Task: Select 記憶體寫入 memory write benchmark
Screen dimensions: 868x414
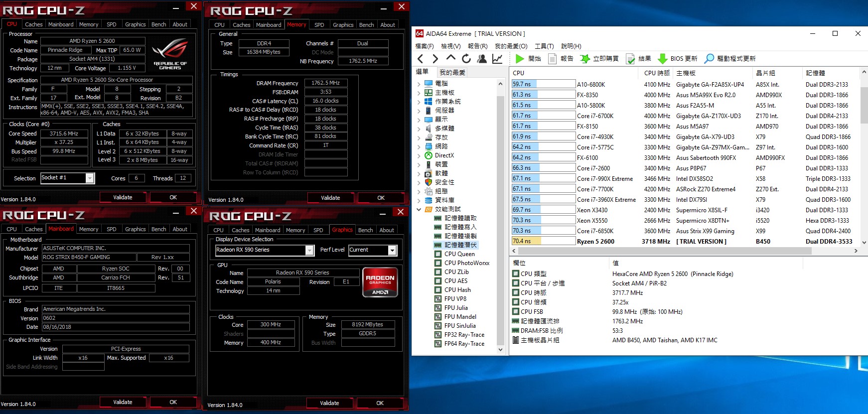Action: coord(455,227)
